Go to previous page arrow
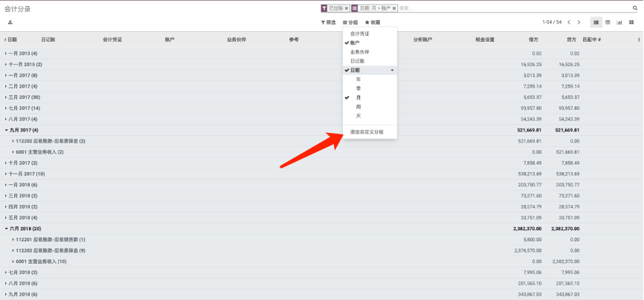This screenshot has width=644, height=300. 569,22
